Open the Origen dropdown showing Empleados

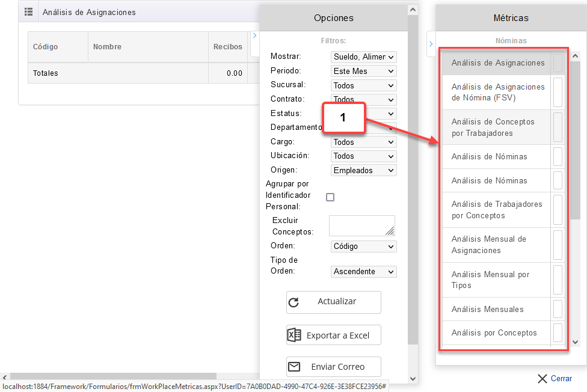(363, 171)
